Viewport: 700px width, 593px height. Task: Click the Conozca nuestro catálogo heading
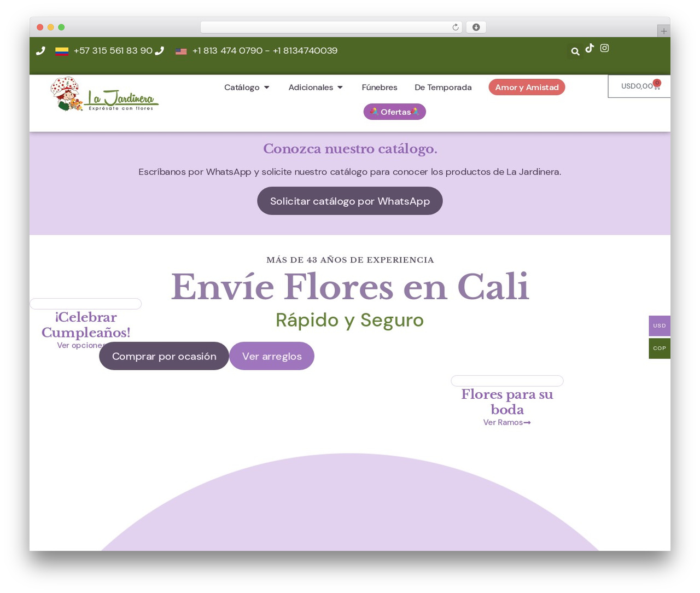(x=350, y=149)
